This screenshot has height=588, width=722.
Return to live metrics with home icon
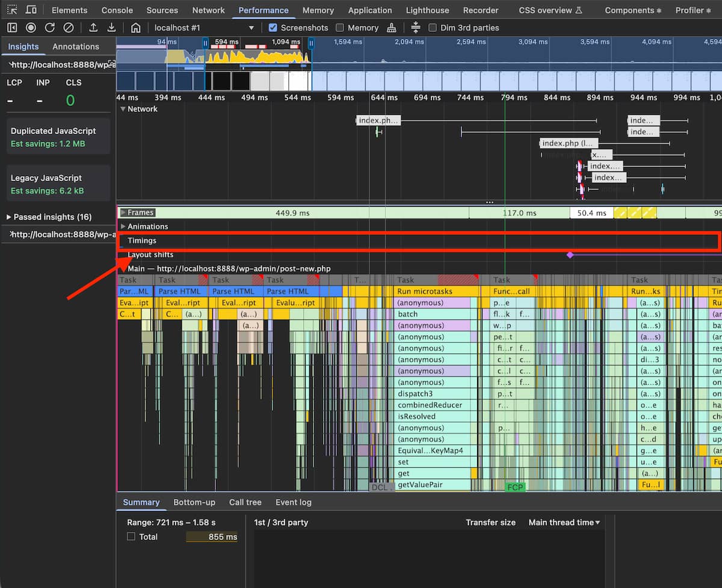coord(136,27)
